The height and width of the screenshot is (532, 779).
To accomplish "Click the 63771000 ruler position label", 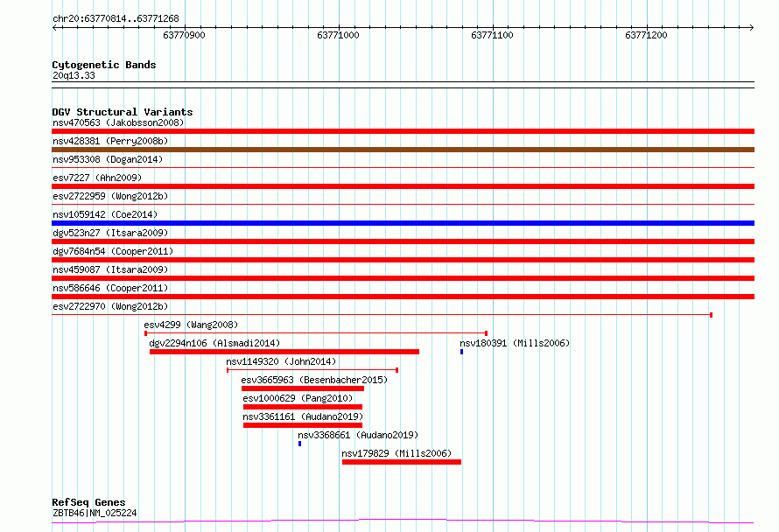I will pyautogui.click(x=339, y=35).
